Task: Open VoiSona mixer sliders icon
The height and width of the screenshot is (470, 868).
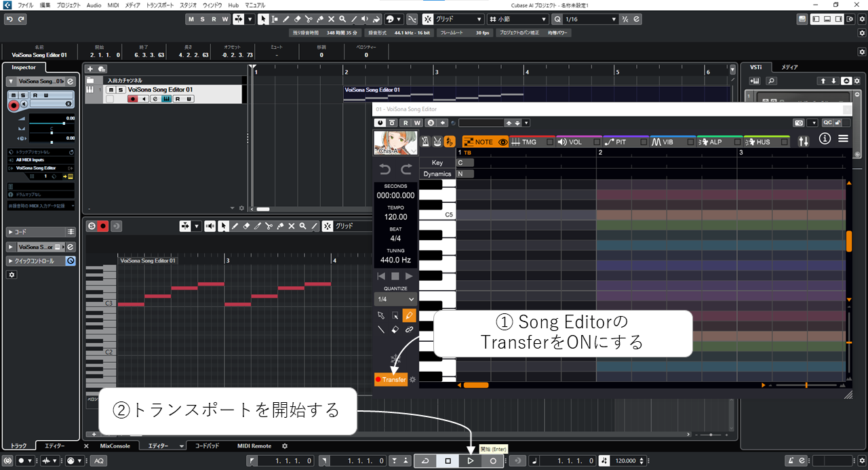Action: pos(804,141)
